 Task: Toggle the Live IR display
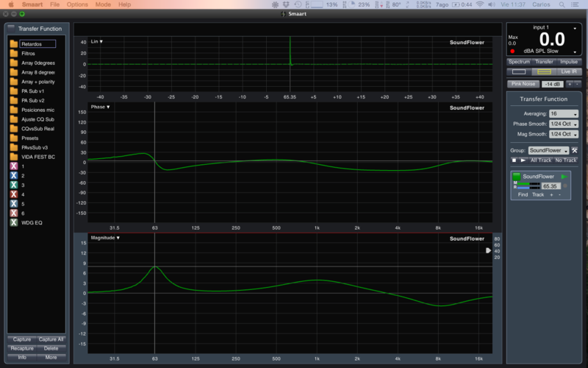click(567, 72)
